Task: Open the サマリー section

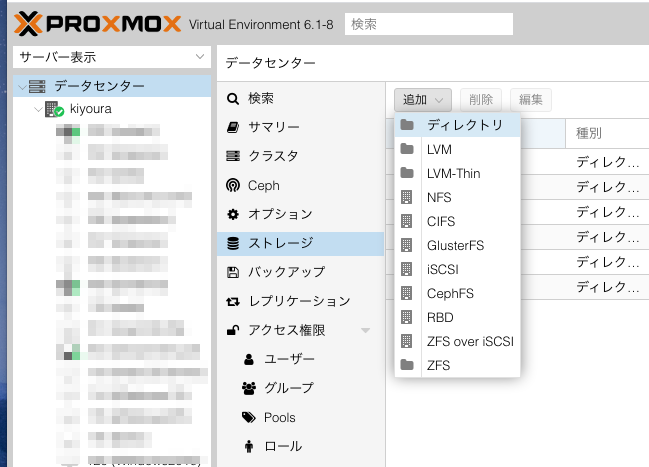Action: tap(300, 127)
